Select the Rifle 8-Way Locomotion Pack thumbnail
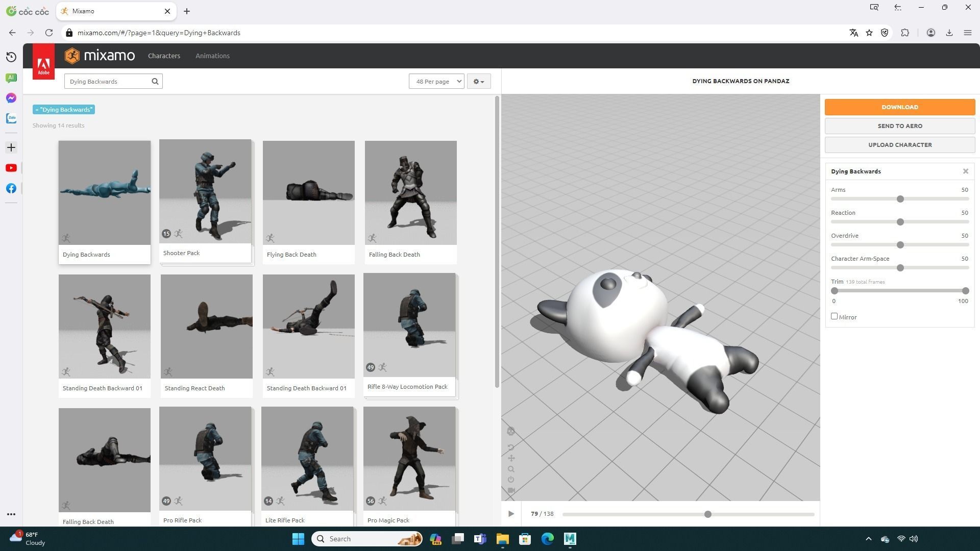The image size is (980, 551). (x=409, y=325)
